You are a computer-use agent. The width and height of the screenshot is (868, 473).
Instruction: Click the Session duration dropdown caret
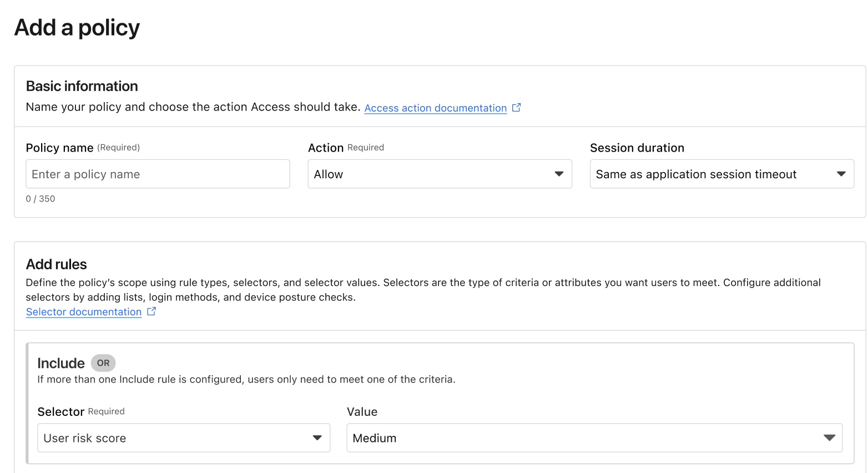[841, 174]
